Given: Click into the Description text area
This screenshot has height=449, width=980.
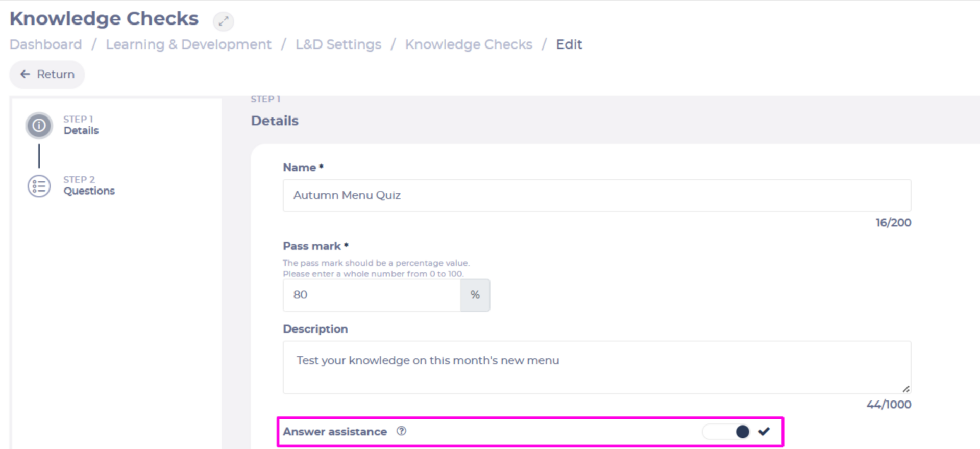Looking at the screenshot, I should [x=597, y=367].
